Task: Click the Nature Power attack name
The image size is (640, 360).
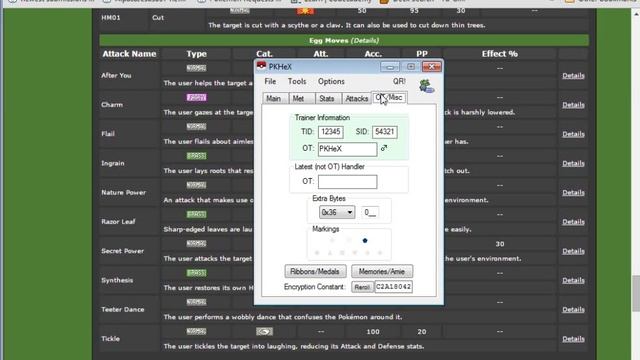Action: (124, 192)
